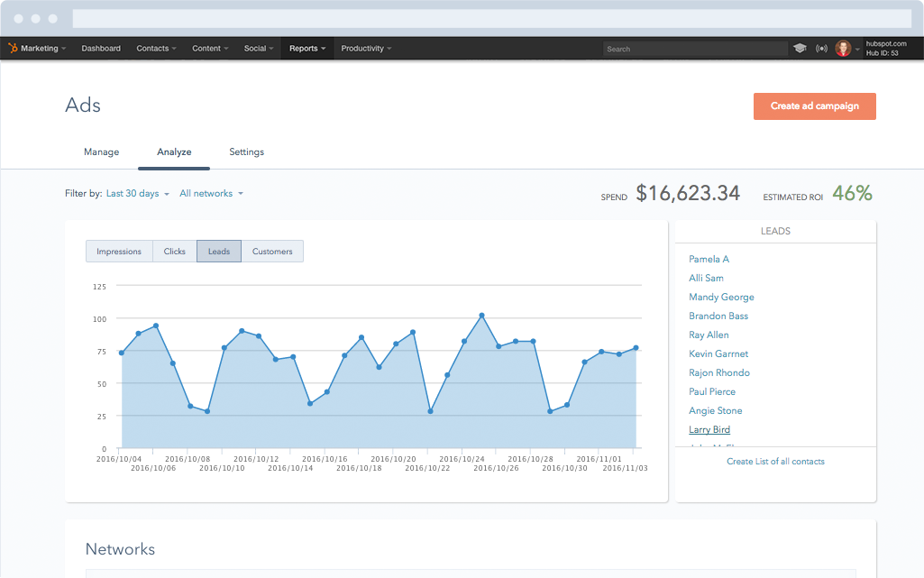Click the Hub ID: 53 account label

coord(882,53)
